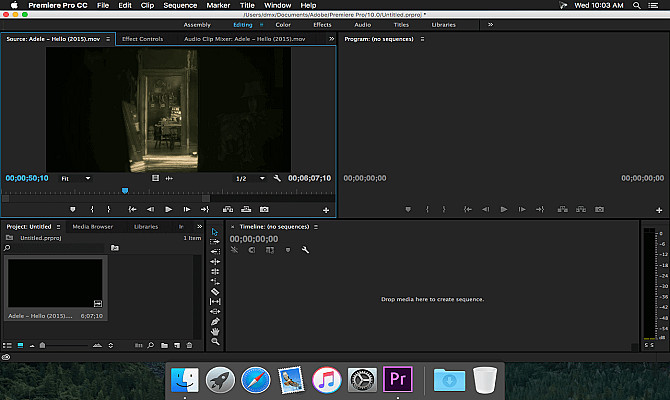Choose the Hand tool

point(215,330)
